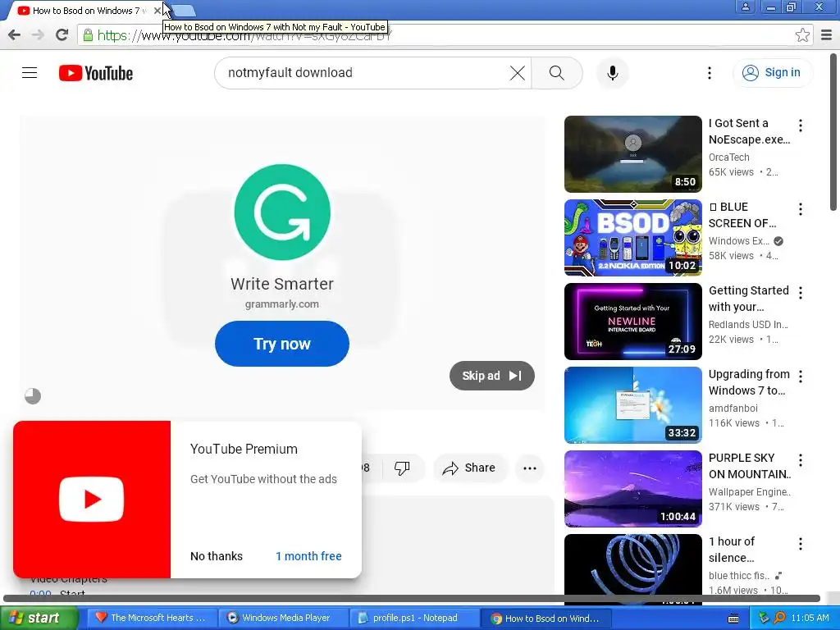This screenshot has width=840, height=630.
Task: Open more actions ellipsis under video
Action: (x=529, y=468)
